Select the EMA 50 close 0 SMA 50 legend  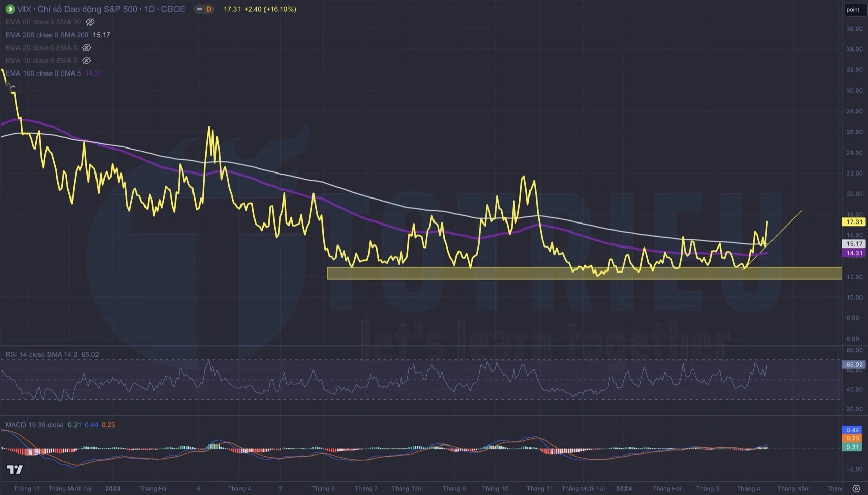coord(43,22)
